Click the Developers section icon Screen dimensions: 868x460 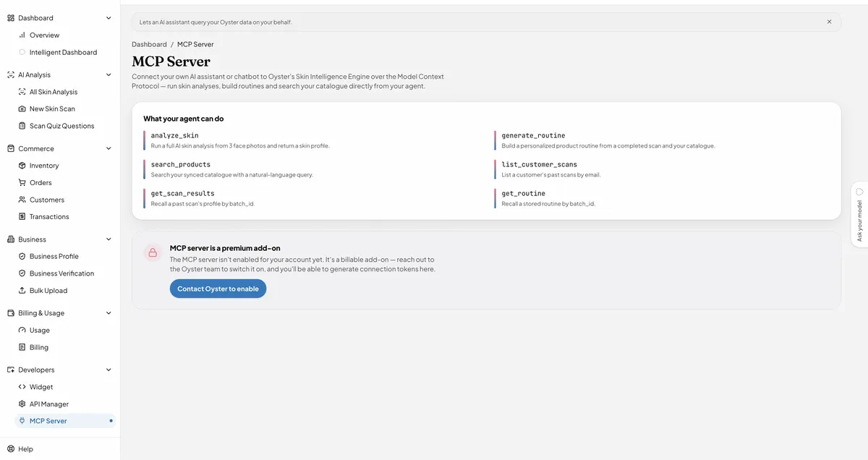point(11,370)
